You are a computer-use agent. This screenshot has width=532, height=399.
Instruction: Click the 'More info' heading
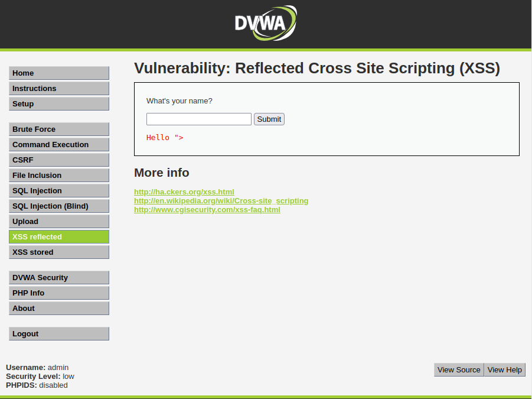[162, 173]
